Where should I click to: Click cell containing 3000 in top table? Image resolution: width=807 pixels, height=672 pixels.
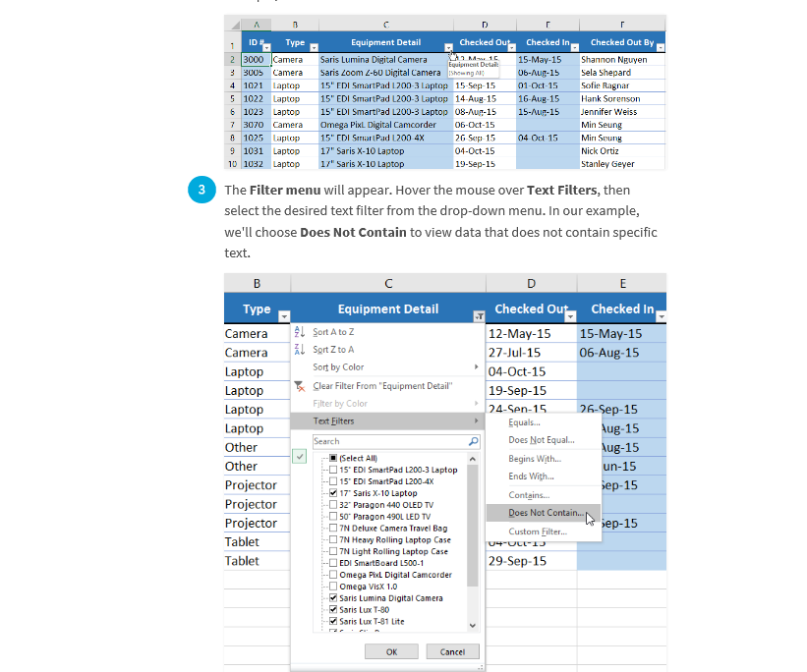tap(257, 60)
